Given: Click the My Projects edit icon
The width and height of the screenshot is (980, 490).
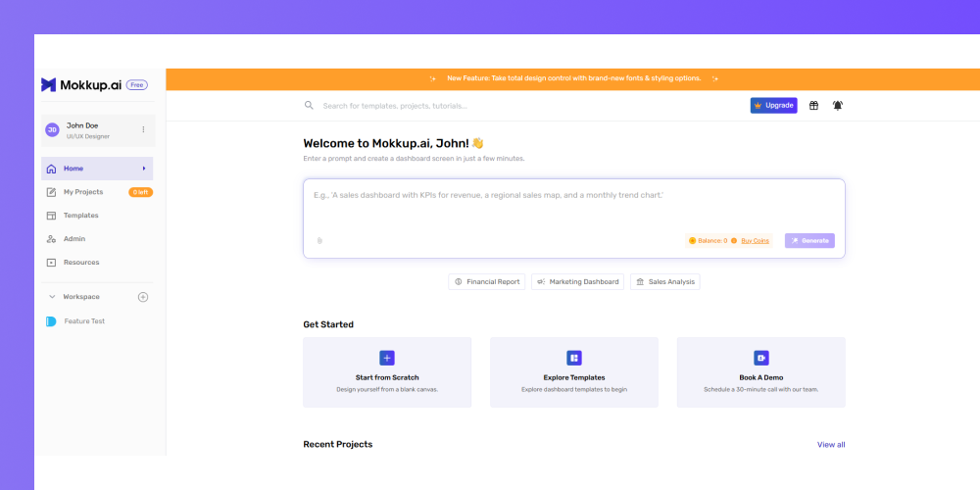Looking at the screenshot, I should click(x=51, y=192).
